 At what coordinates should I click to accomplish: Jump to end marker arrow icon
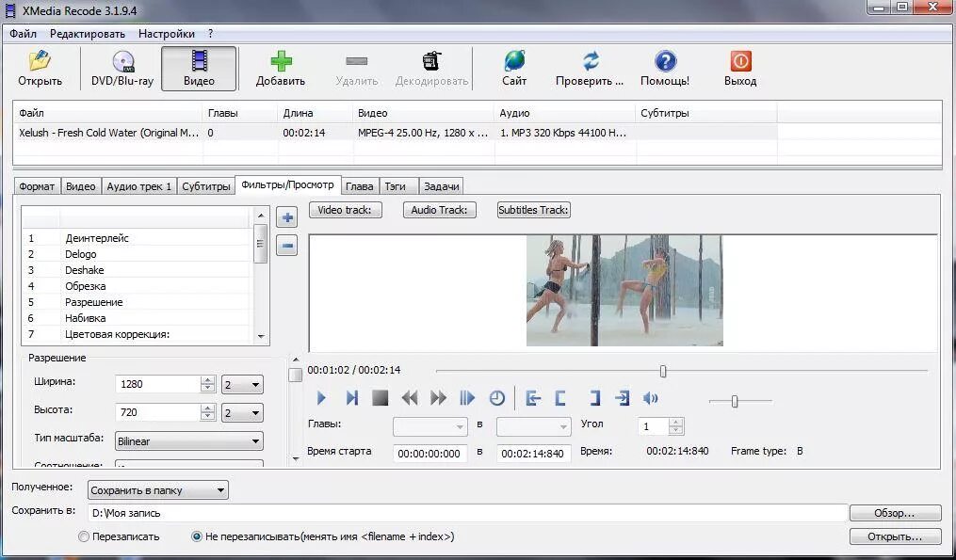tap(622, 398)
